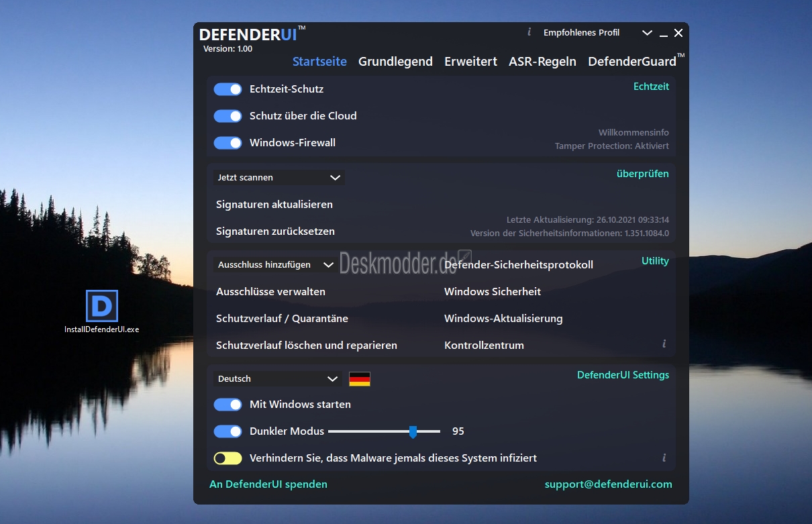Open Windows Sicherheit
This screenshot has height=524, width=812.
[x=493, y=292]
